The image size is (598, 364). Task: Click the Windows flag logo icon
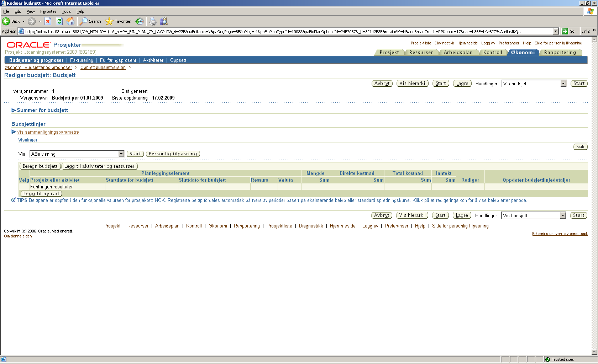[x=591, y=11]
